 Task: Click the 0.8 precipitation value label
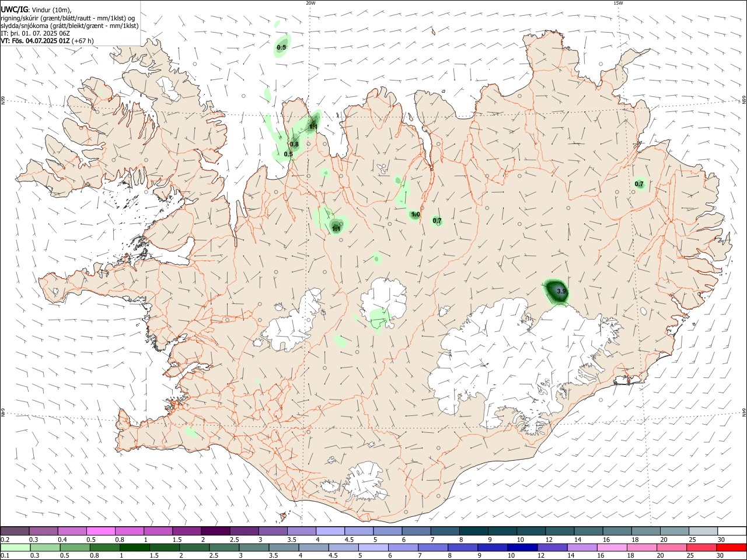[x=294, y=145]
